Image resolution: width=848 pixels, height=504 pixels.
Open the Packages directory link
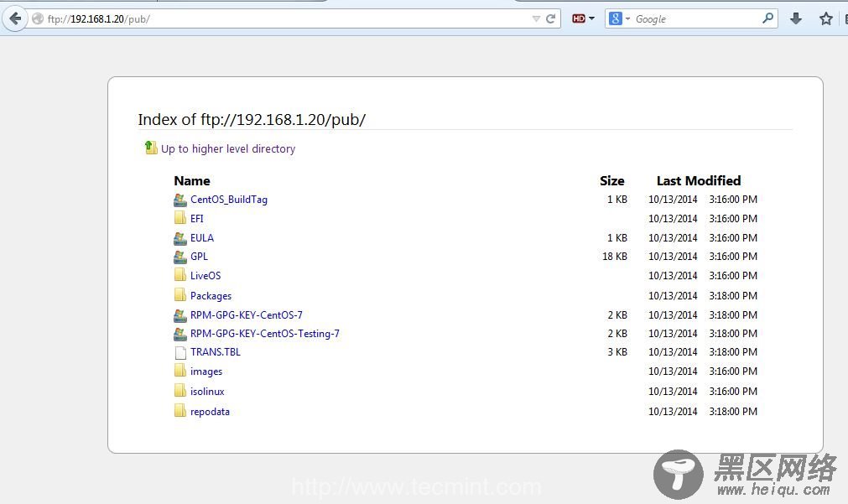click(x=211, y=296)
